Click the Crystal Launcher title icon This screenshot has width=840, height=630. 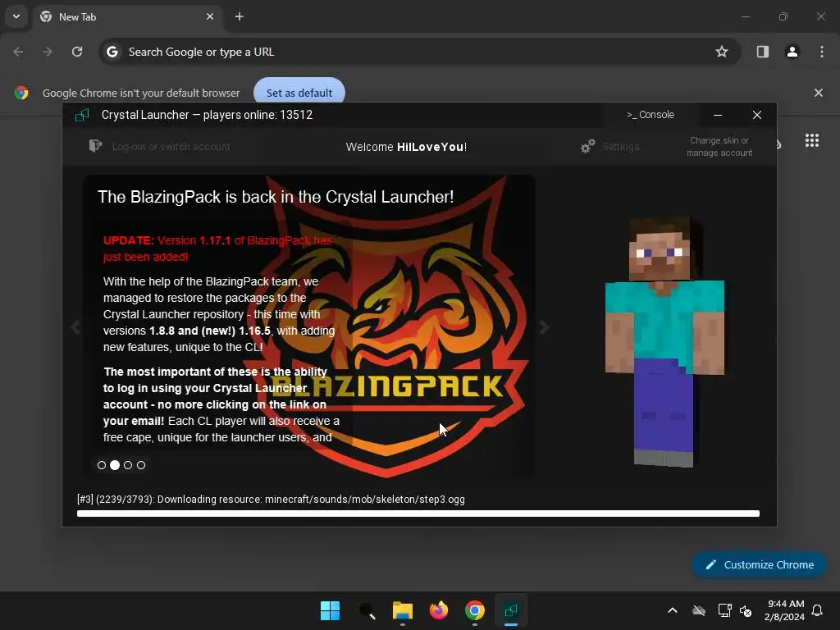[x=82, y=115]
